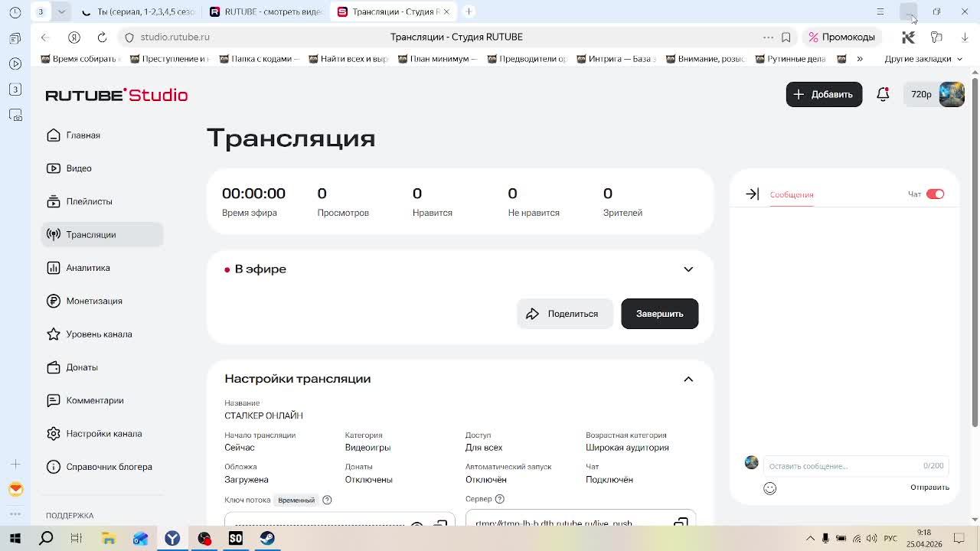This screenshot has width=980, height=551.
Task: Click the page vertical scrollbar
Action: pyautogui.click(x=975, y=253)
